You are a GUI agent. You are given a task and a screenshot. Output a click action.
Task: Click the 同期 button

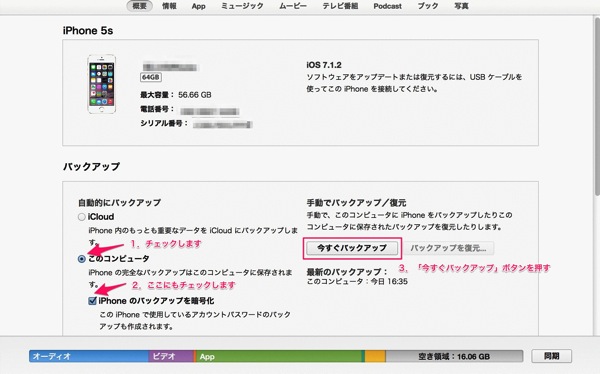[x=551, y=356]
